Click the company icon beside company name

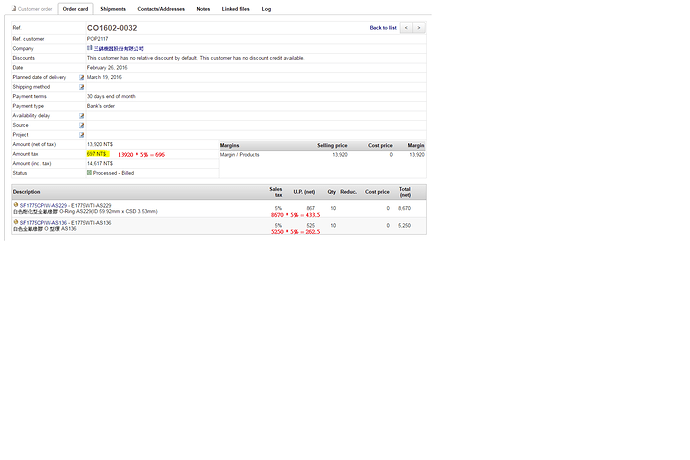tap(90, 48)
